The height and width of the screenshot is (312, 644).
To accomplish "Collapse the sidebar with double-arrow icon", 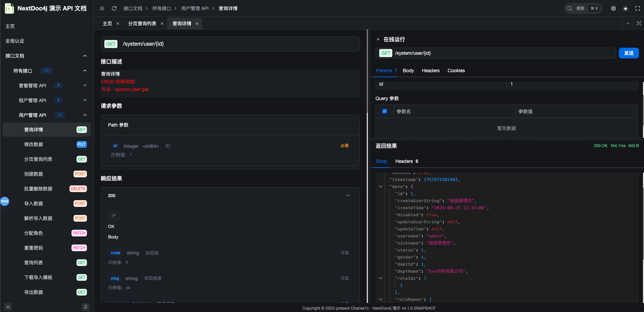I will 8,307.
